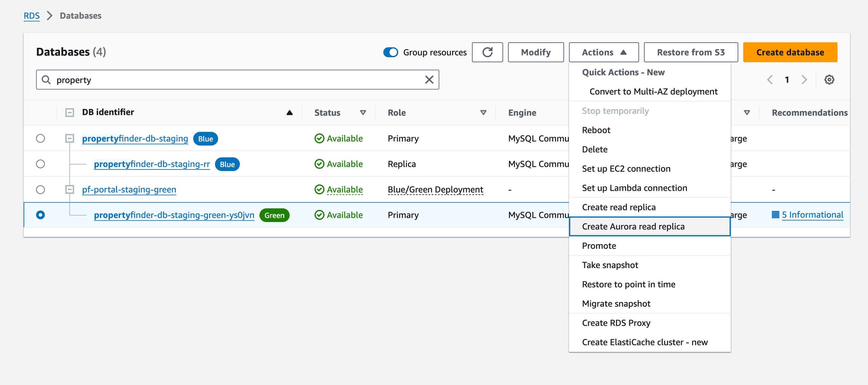This screenshot has width=868, height=385.
Task: Click the blue Informational severity square icon
Action: (775, 215)
